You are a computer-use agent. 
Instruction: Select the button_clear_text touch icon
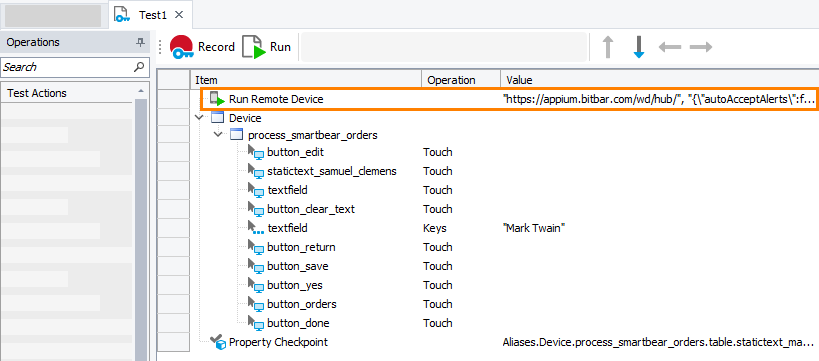[x=256, y=209]
